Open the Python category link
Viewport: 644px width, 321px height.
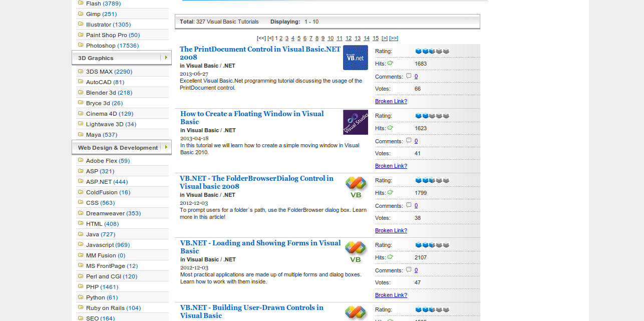point(102,297)
